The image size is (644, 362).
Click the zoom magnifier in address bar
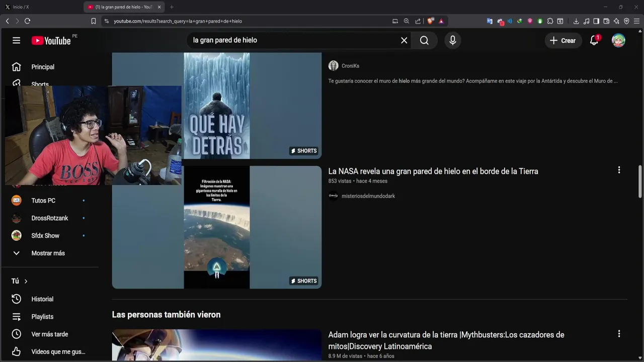coord(407,21)
